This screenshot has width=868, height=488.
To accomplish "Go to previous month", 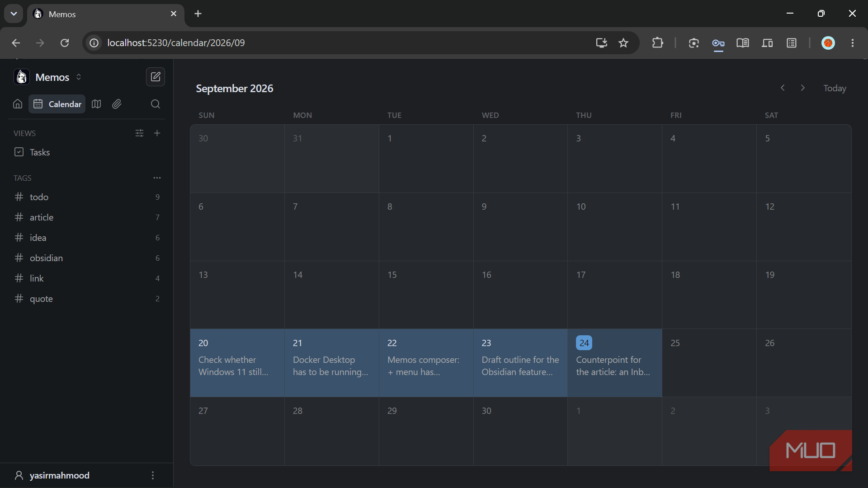I will pyautogui.click(x=783, y=88).
